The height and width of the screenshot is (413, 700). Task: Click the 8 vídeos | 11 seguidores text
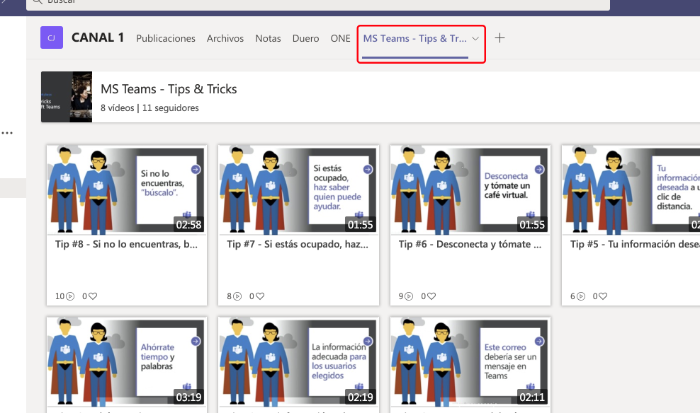tap(150, 108)
